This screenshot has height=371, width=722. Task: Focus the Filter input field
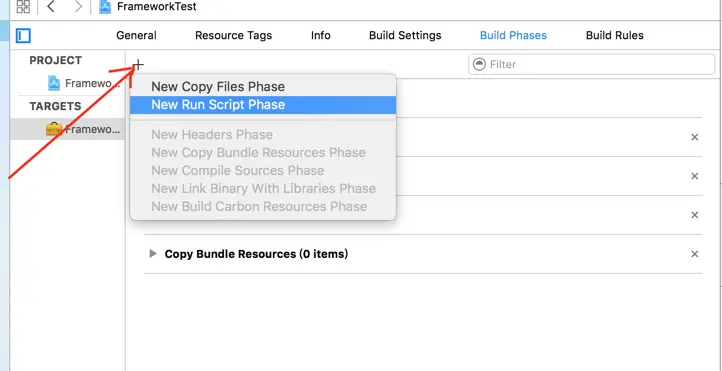point(592,64)
